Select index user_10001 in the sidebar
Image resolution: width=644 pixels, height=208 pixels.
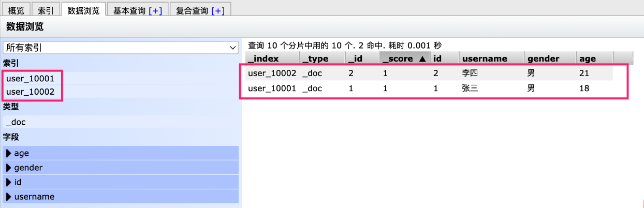31,79
